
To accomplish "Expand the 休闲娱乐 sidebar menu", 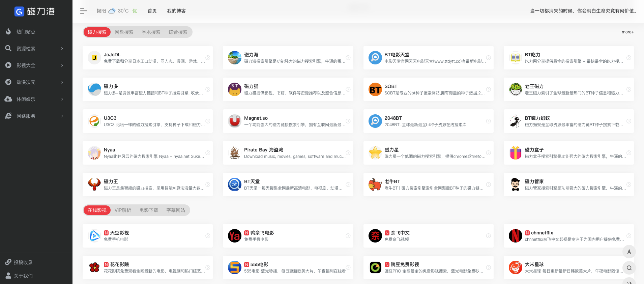I will point(36,99).
